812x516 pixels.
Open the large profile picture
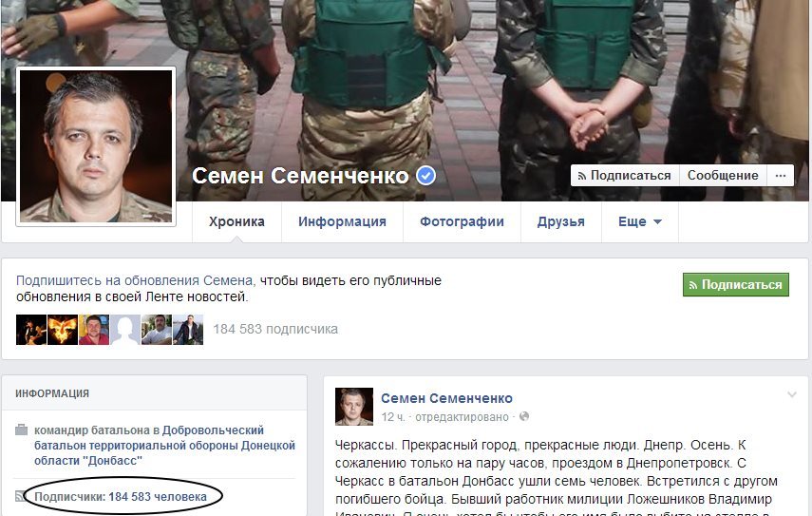(96, 146)
